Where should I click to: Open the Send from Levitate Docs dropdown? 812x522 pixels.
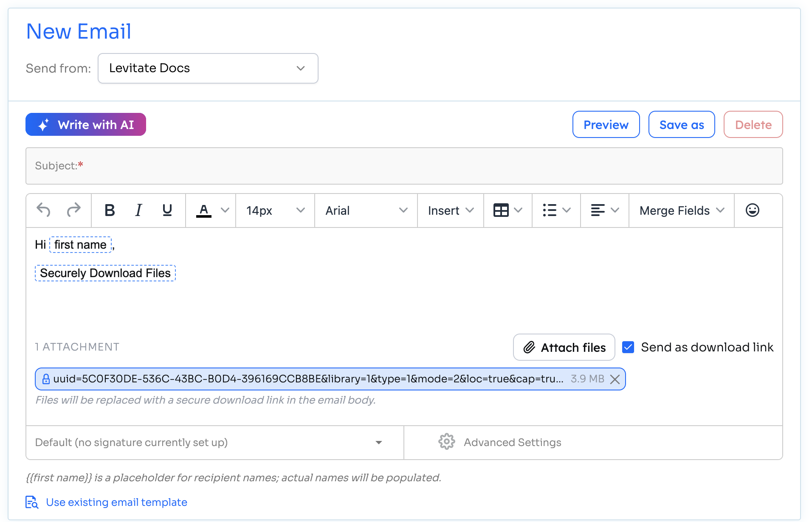tap(208, 68)
